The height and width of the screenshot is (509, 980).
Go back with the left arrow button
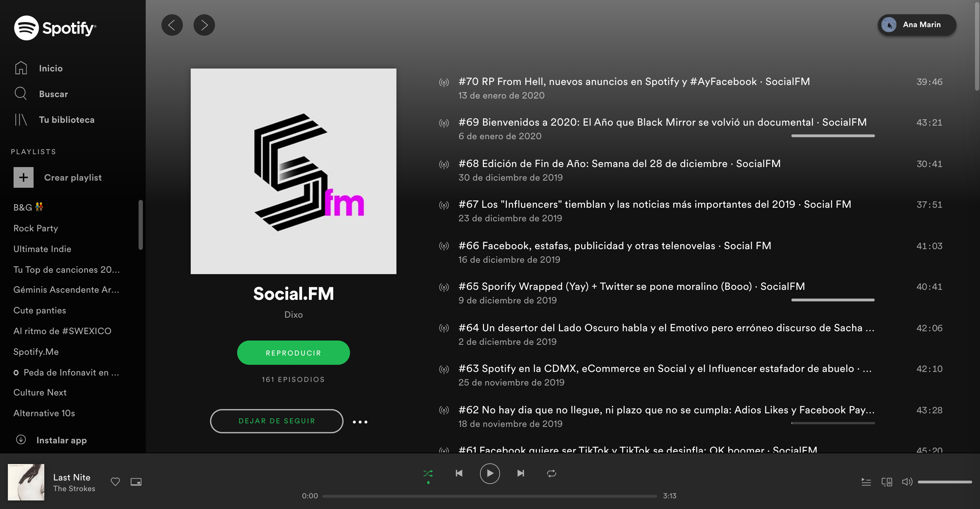(x=172, y=25)
